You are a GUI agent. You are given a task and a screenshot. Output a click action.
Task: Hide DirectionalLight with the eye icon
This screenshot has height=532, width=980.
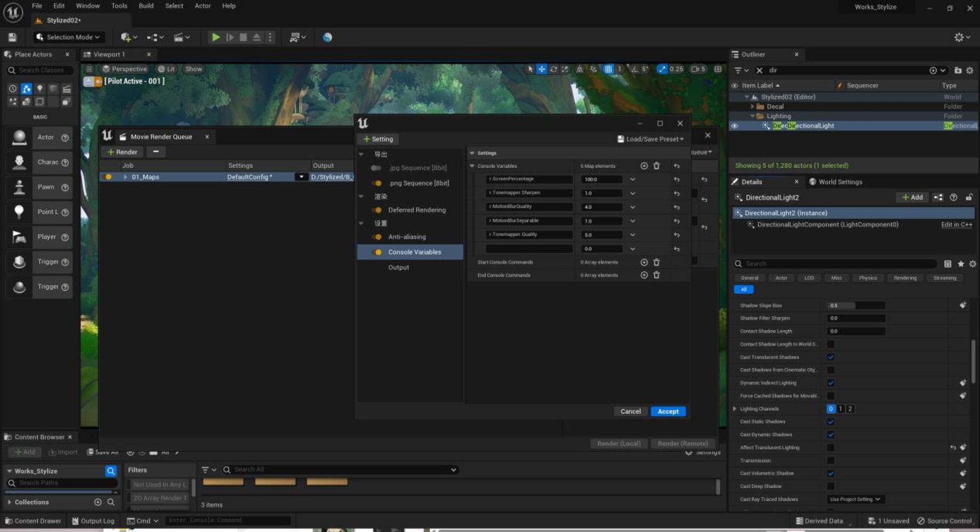click(734, 126)
